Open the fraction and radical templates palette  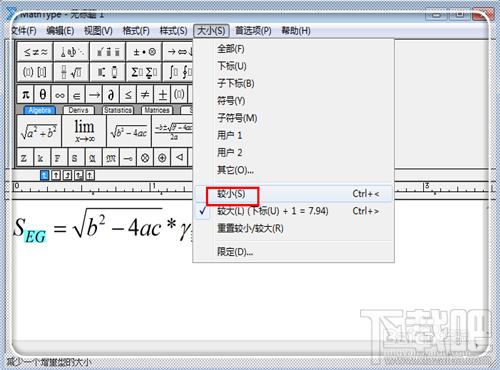click(71, 72)
